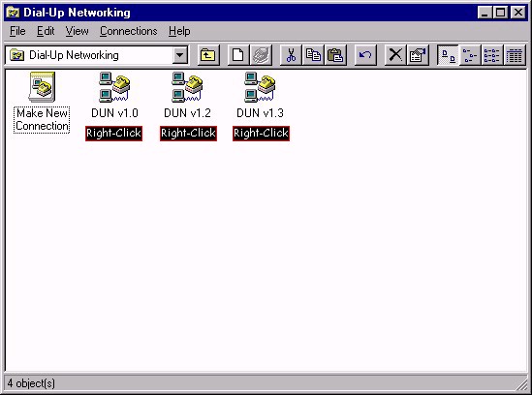Click the Cut scissors toolbar icon
Image resolution: width=532 pixels, height=395 pixels.
coord(291,55)
